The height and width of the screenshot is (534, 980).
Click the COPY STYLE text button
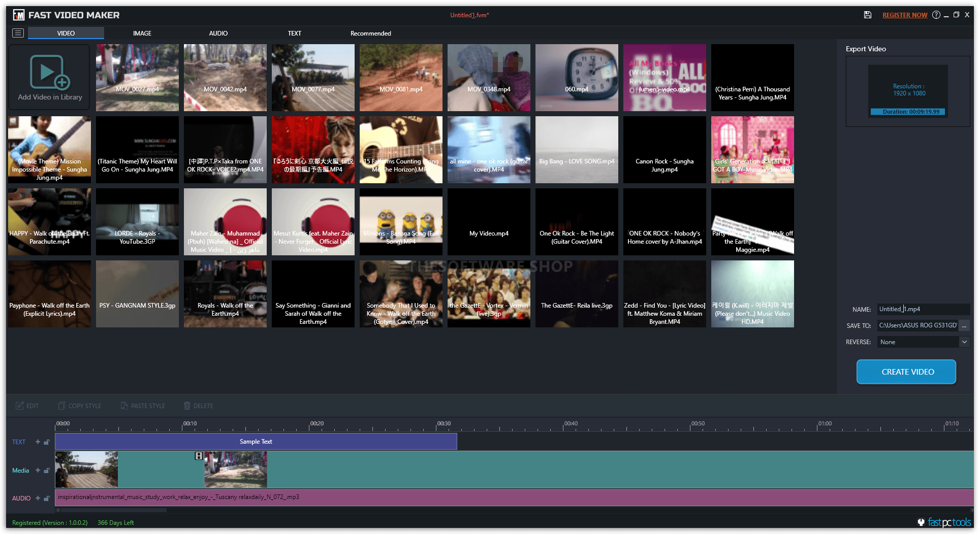[85, 406]
